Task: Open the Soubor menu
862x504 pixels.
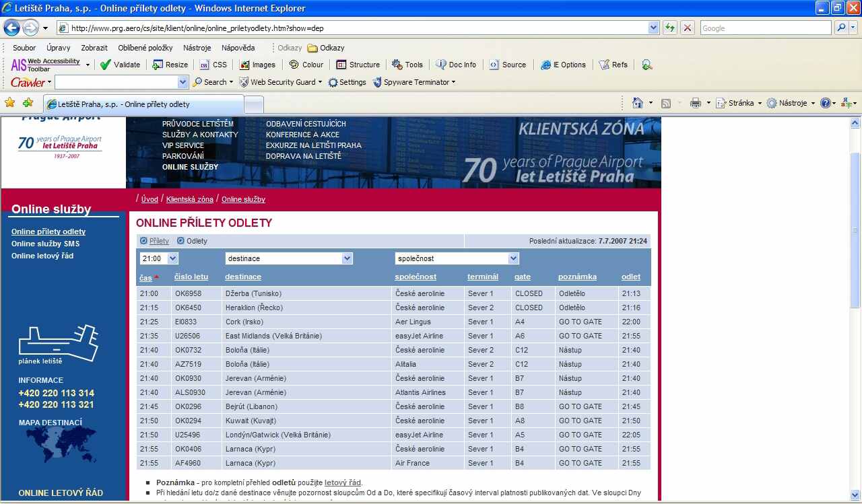Action: tap(25, 48)
